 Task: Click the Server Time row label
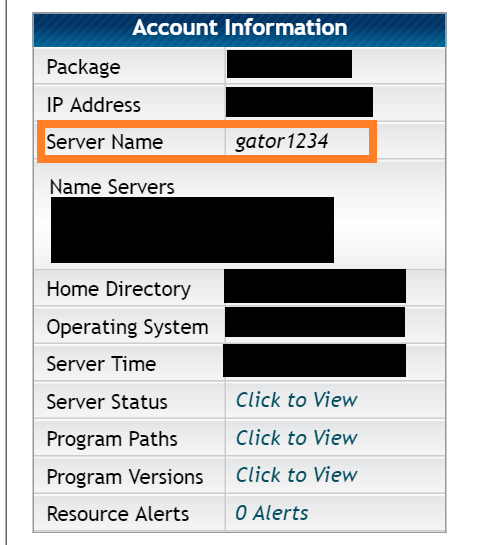(x=101, y=364)
